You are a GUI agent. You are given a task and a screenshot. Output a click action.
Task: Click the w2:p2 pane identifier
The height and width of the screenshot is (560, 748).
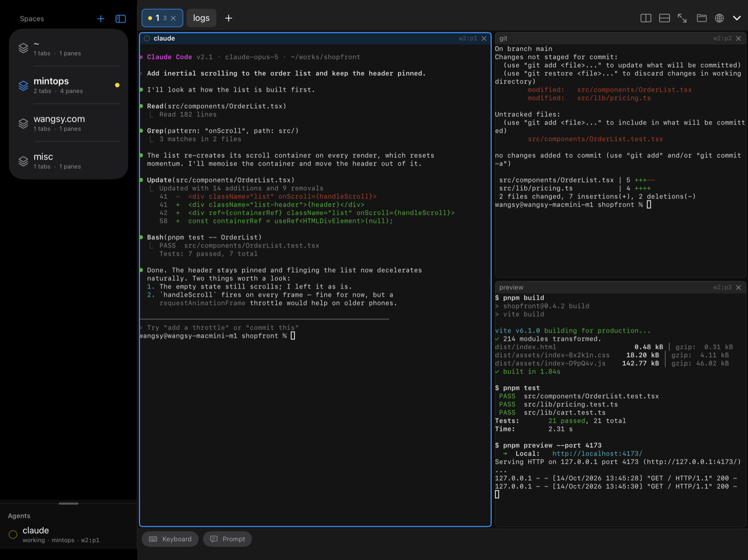(x=722, y=38)
